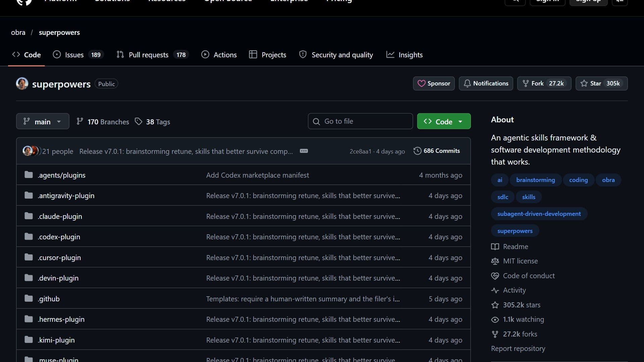Open the .codex-plugin folder icon
644x362 pixels.
[29, 236]
